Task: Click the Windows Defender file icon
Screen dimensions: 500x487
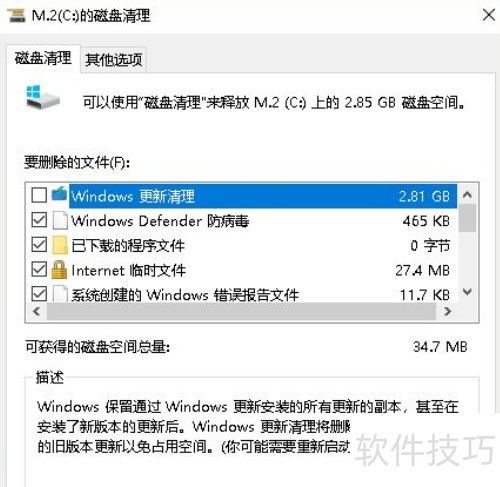Action: pos(60,220)
